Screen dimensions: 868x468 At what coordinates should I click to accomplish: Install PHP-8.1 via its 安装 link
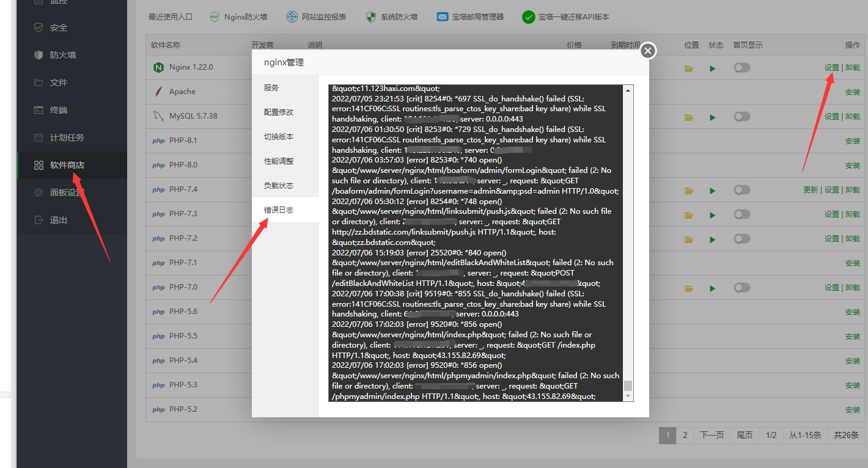[x=852, y=141]
